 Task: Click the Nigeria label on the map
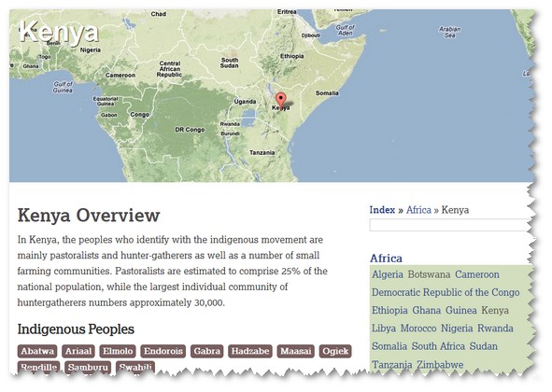90,50
